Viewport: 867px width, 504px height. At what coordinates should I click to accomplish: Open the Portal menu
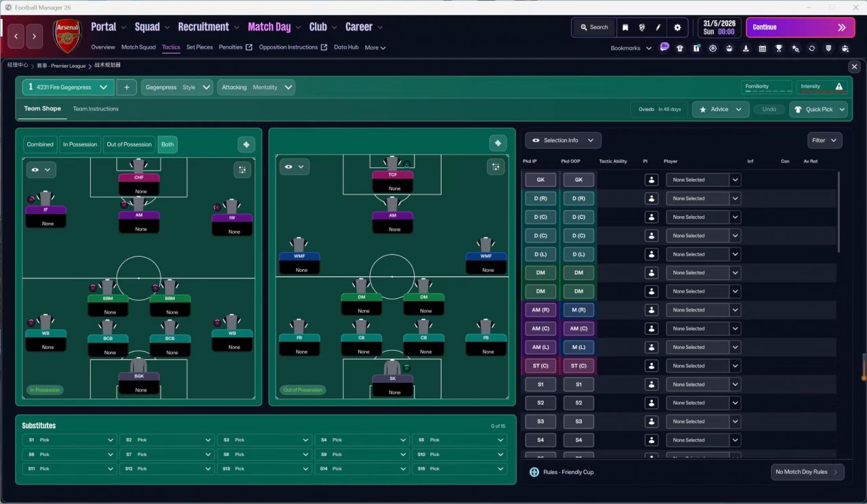[x=108, y=27]
